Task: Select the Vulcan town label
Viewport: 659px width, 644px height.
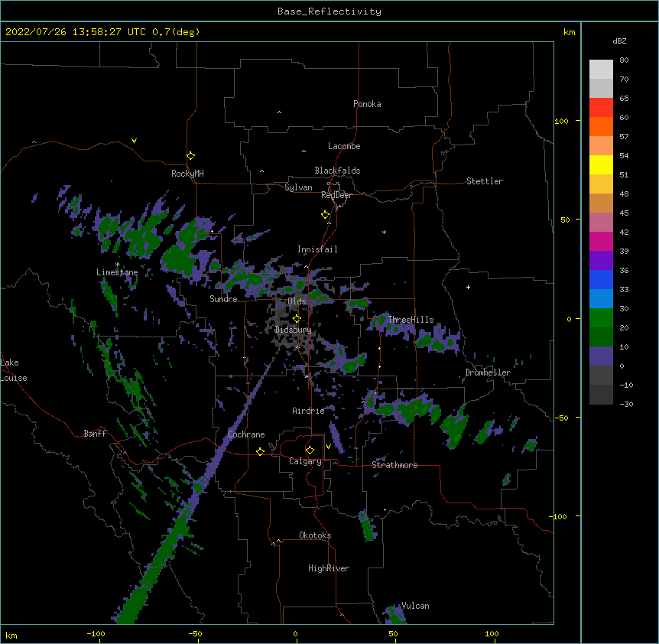Action: [x=415, y=606]
